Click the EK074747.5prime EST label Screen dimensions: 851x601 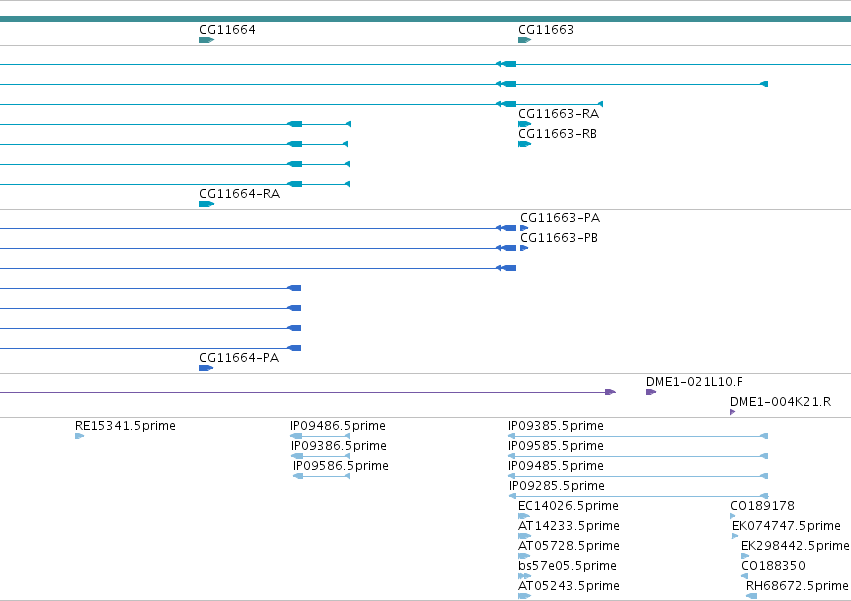coord(786,526)
